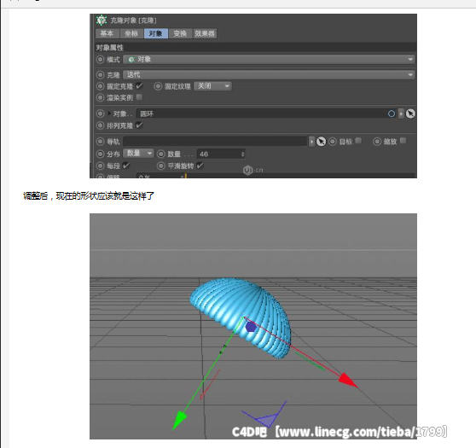The height and width of the screenshot is (448, 476).
Task: Toggle the 每段 checkbox
Action: tap(126, 166)
